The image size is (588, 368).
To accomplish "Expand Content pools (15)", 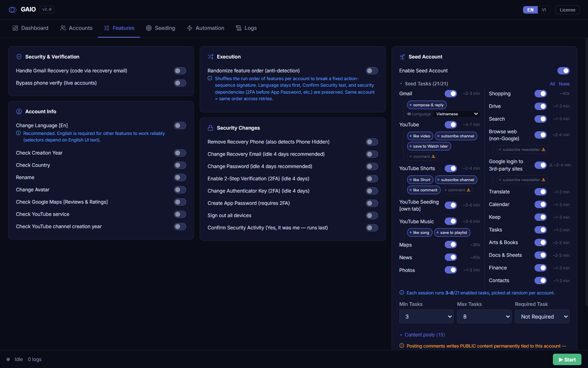I will coord(423,335).
